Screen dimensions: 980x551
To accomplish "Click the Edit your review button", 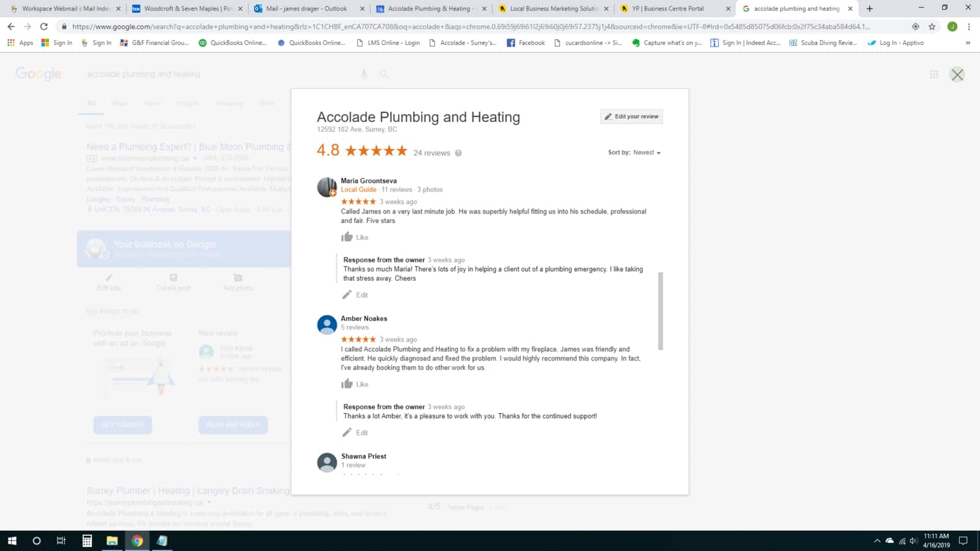I will 631,116.
